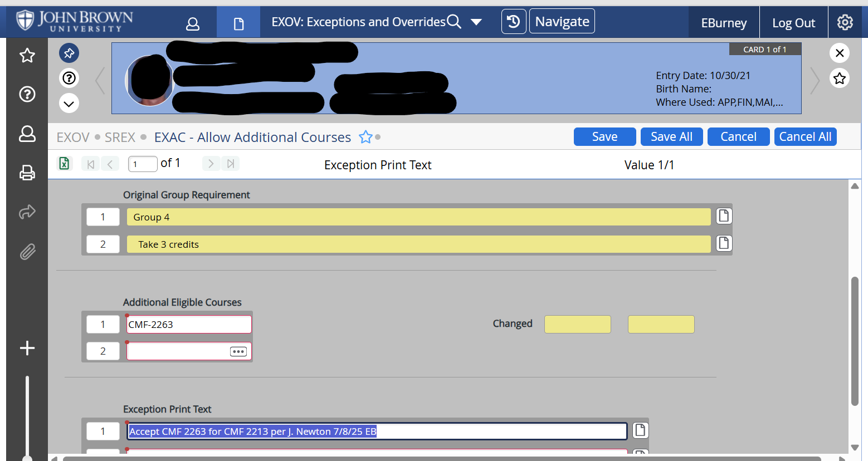The image size is (868, 461).
Task: Go to SREX breadcrumb
Action: (x=120, y=138)
